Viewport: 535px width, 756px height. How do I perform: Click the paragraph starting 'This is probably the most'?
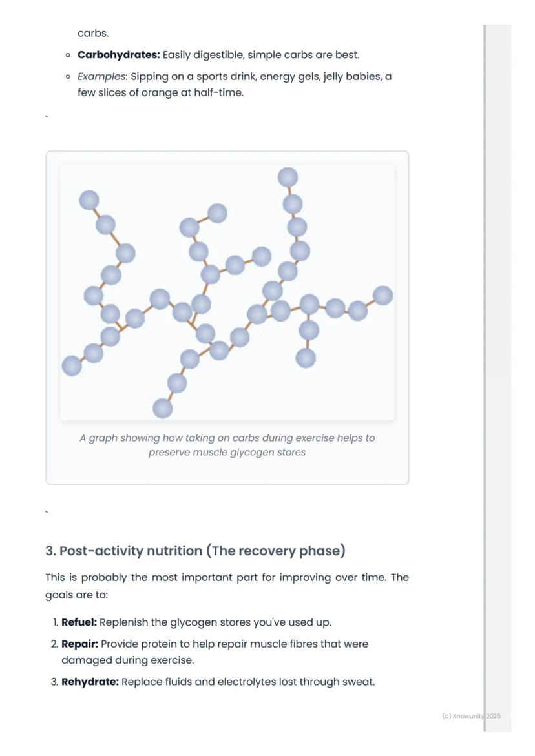[x=227, y=586]
